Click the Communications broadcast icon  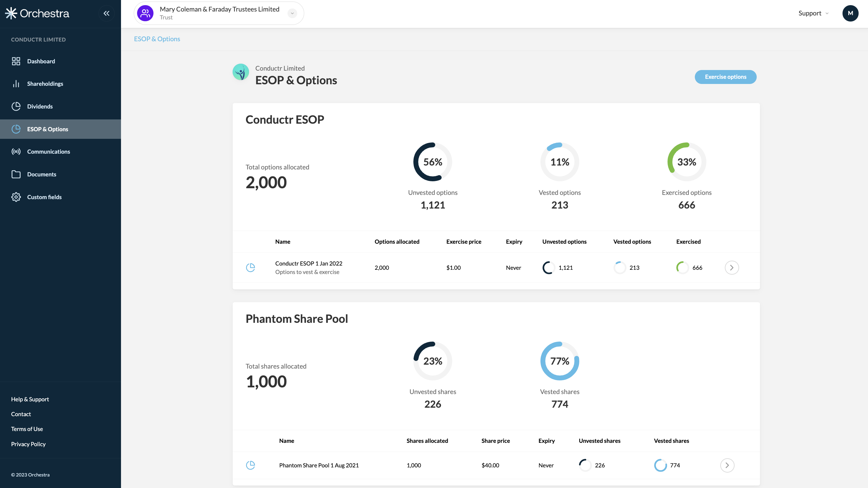(x=16, y=152)
